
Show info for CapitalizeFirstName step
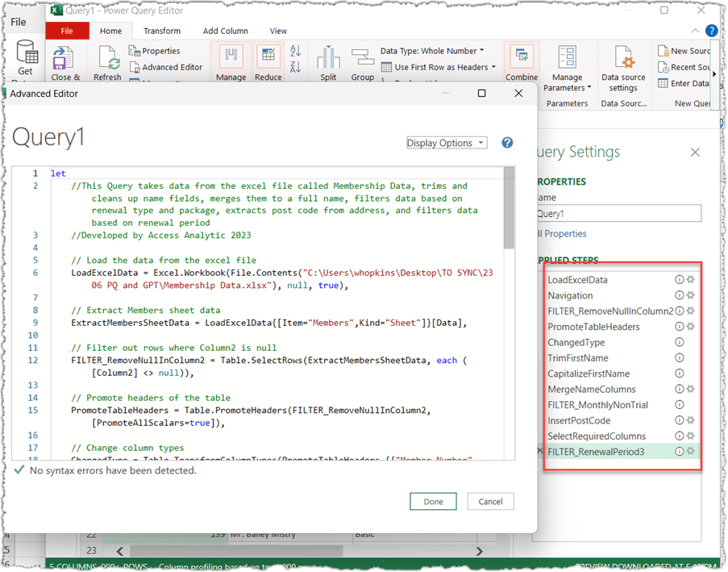tap(680, 373)
